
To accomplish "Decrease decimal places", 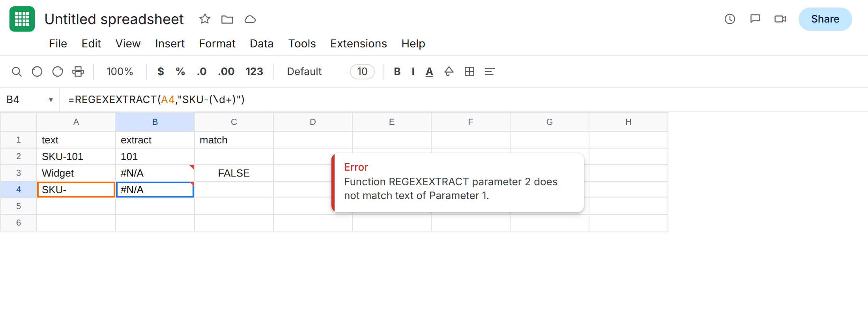I will [202, 71].
